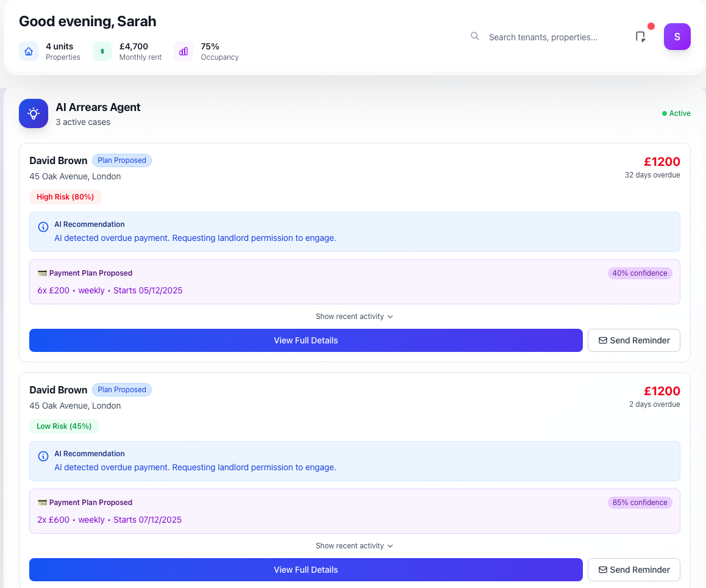Screen dimensions: 706x588
Task: Click the AI Arrears Agent lightbulb icon
Action: 34,113
